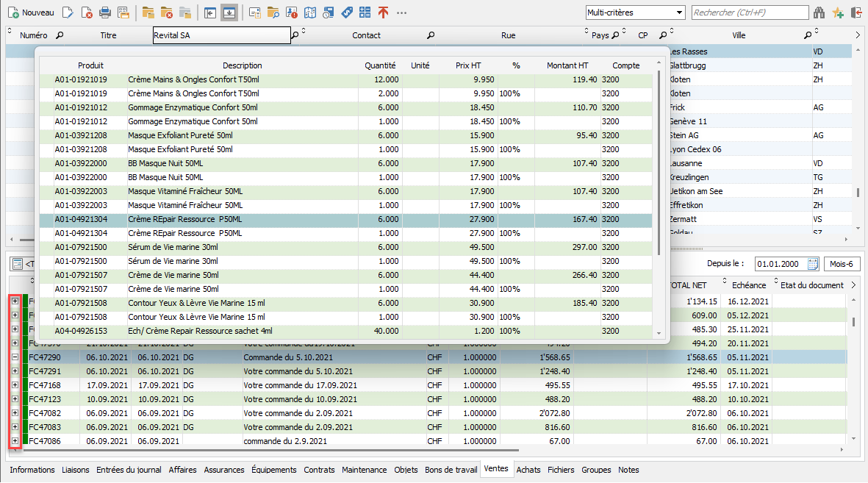Open calendar picker beside 01.01.2000 date
This screenshot has height=483, width=868.
tap(813, 264)
